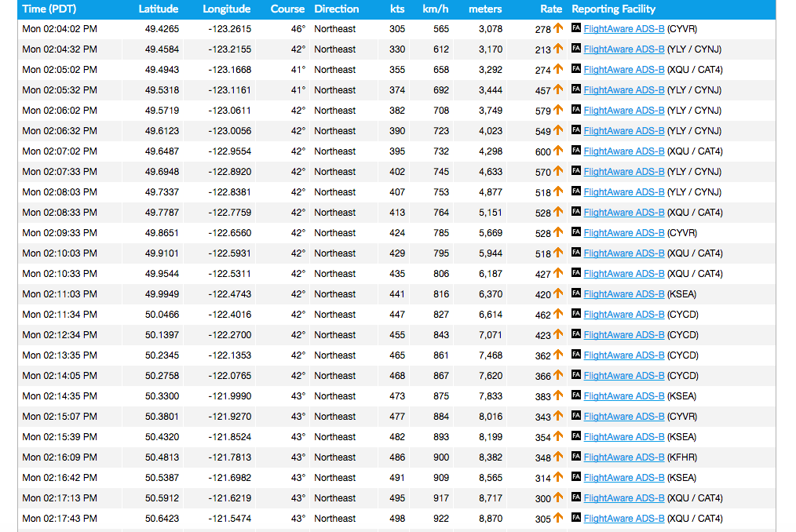Screen dimensions: 796x532
Task: Open FlightAware ADS-B link in the 02:08:03 PM row
Action: click(623, 192)
